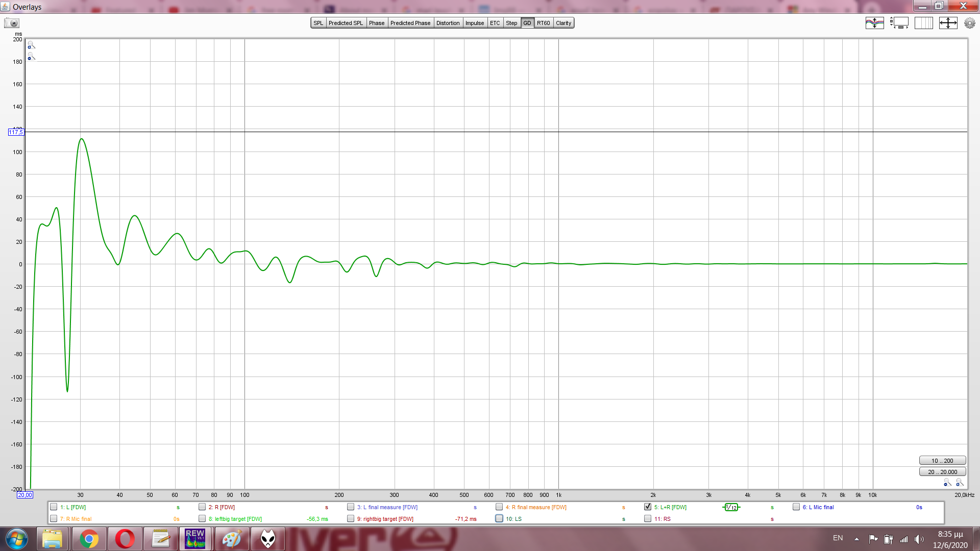
Task: Click the 20,00 frequency axis start value
Action: click(x=25, y=495)
